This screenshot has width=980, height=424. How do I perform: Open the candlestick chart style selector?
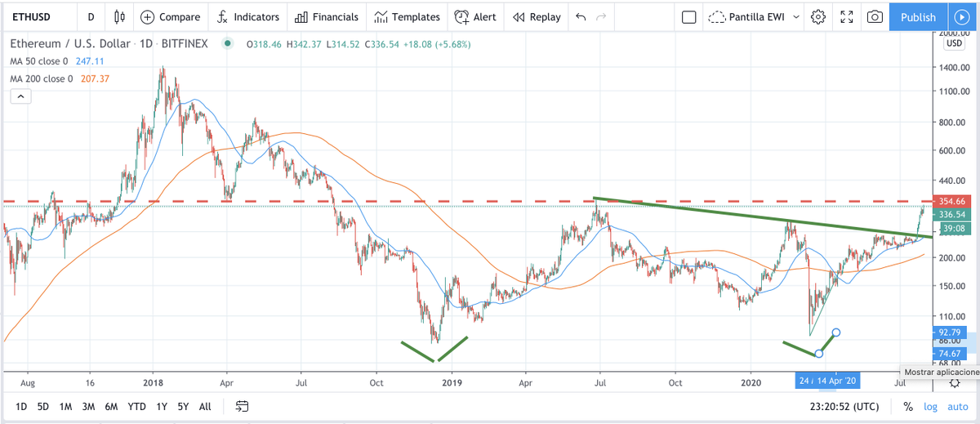point(120,16)
